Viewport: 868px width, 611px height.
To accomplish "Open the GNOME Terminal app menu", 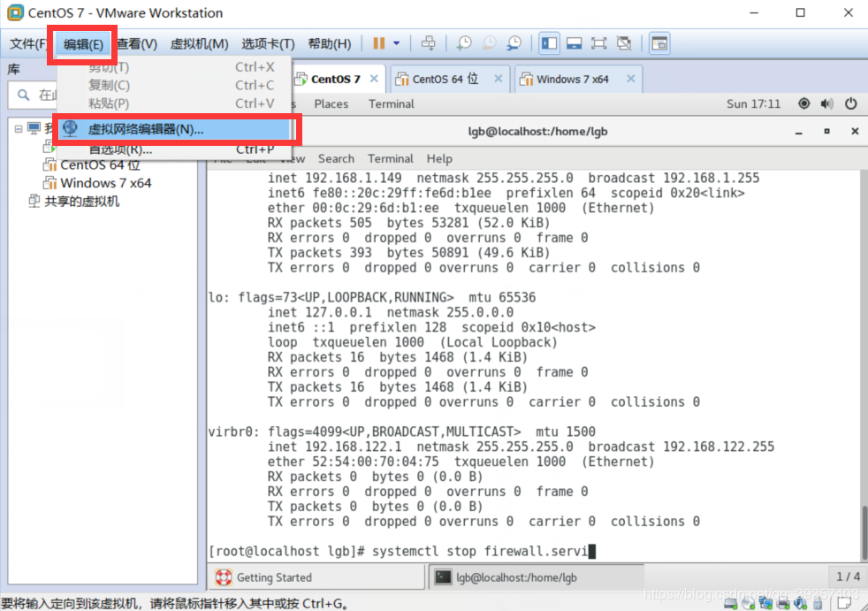I will pyautogui.click(x=391, y=104).
